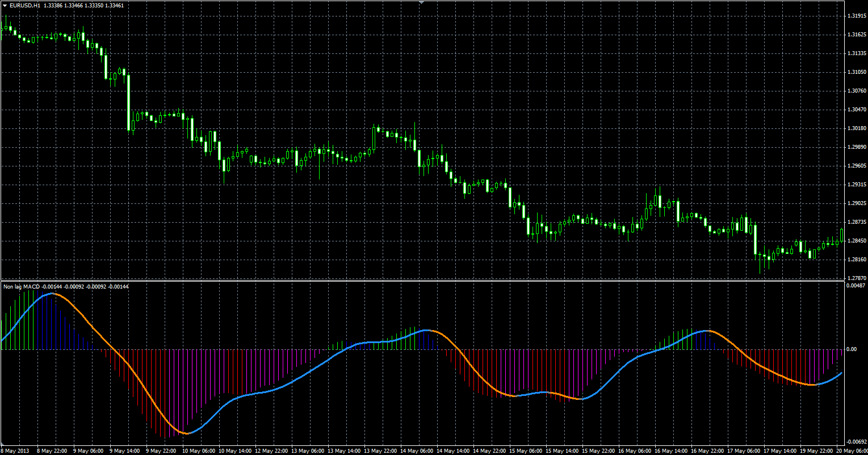Click price scale label 1.27870
This screenshot has height=455, width=868.
pyautogui.click(x=857, y=278)
